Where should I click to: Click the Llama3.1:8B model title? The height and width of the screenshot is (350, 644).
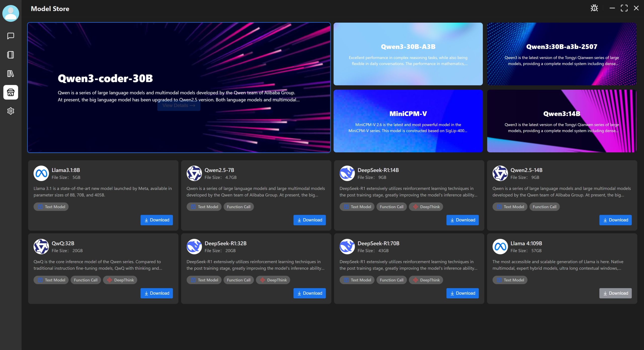(x=66, y=170)
